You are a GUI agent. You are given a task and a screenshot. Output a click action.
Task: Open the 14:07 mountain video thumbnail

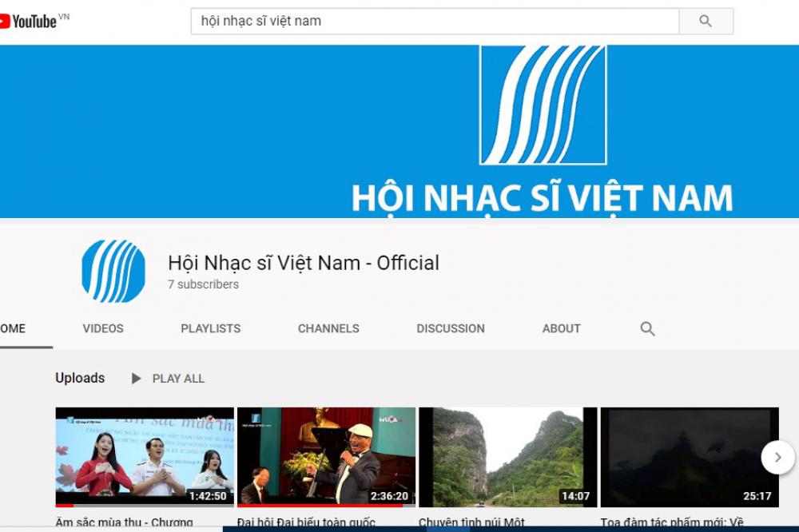click(x=508, y=457)
